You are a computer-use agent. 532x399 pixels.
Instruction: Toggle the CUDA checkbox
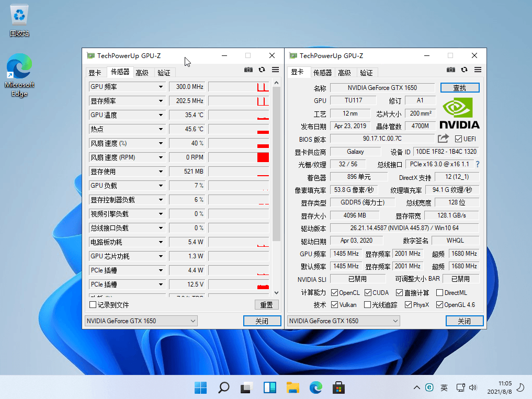point(368,292)
